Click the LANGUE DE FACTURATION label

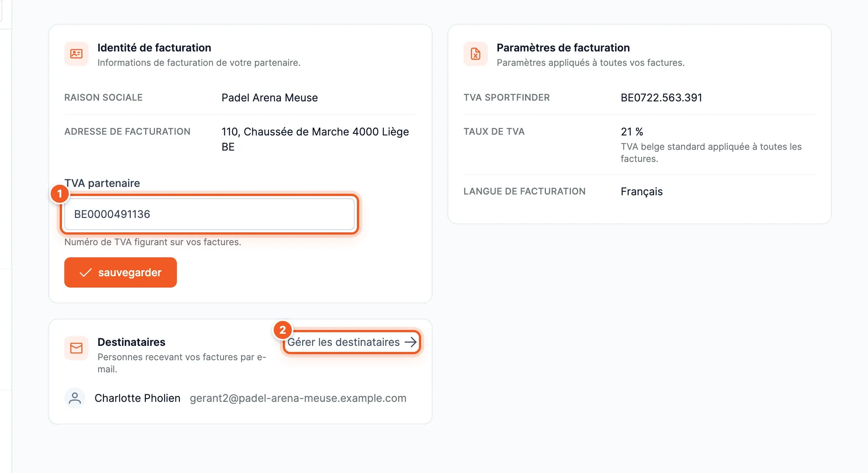[525, 191]
